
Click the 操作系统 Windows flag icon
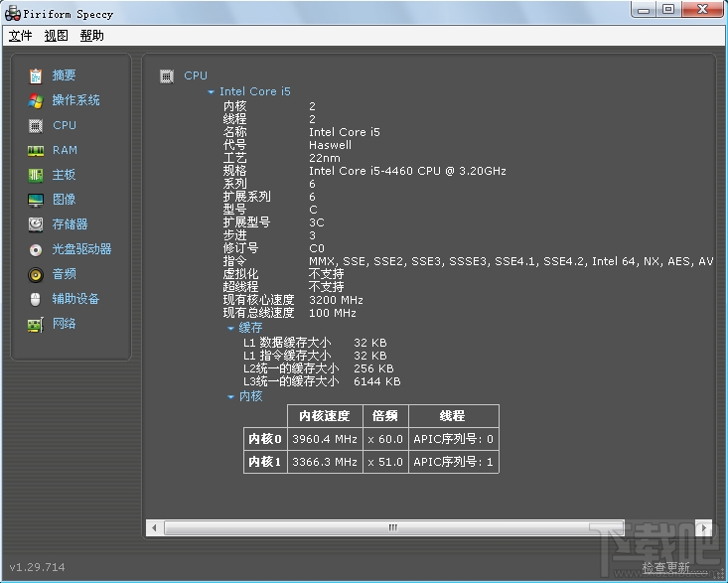point(36,100)
